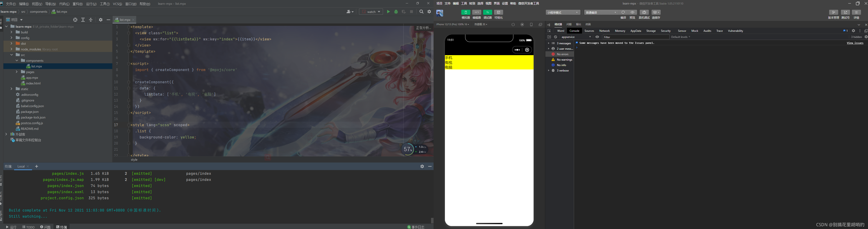The width and height of the screenshot is (868, 229).
Task: Clear the console with the ban icon
Action: click(x=556, y=37)
